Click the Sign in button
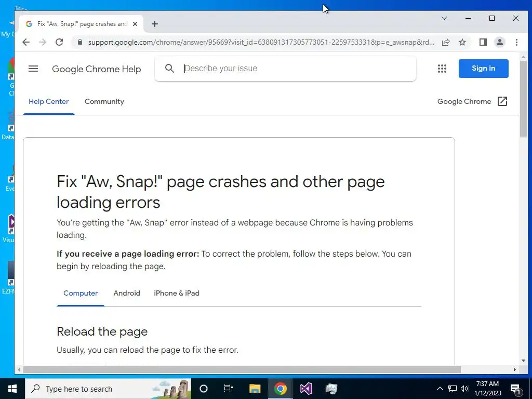 coord(483,68)
